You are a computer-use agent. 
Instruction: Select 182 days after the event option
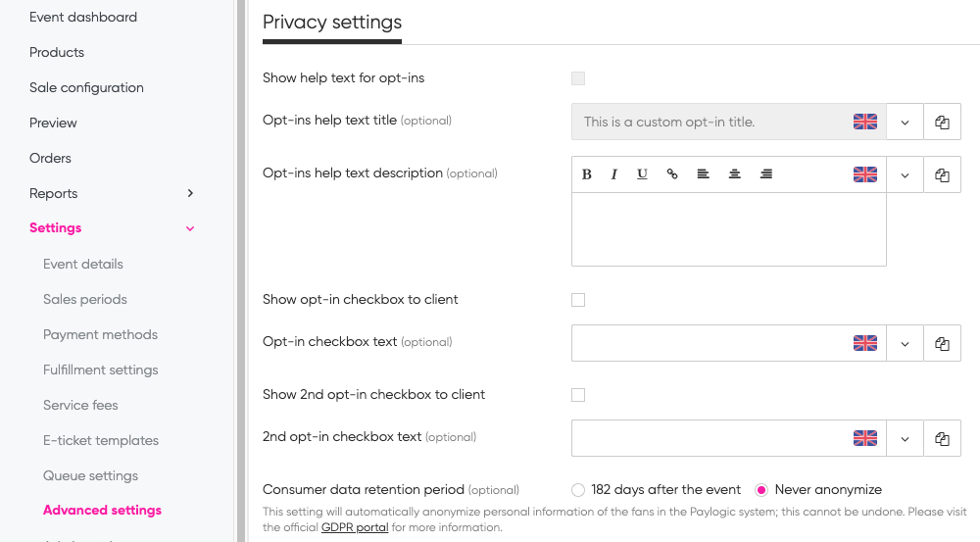tap(578, 490)
